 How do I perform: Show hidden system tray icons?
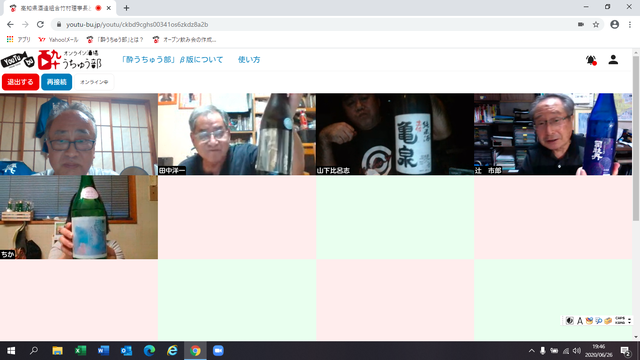531,351
